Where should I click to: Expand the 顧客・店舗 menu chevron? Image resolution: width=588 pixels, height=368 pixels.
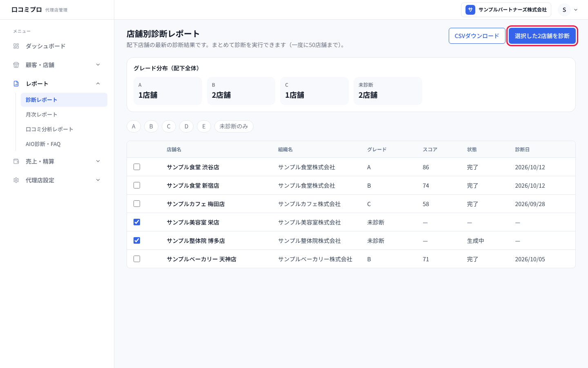point(98,65)
